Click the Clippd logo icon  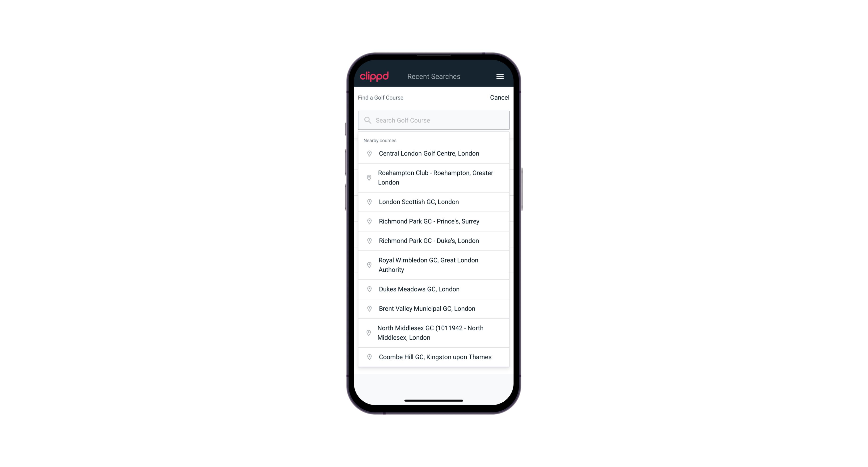374,76
